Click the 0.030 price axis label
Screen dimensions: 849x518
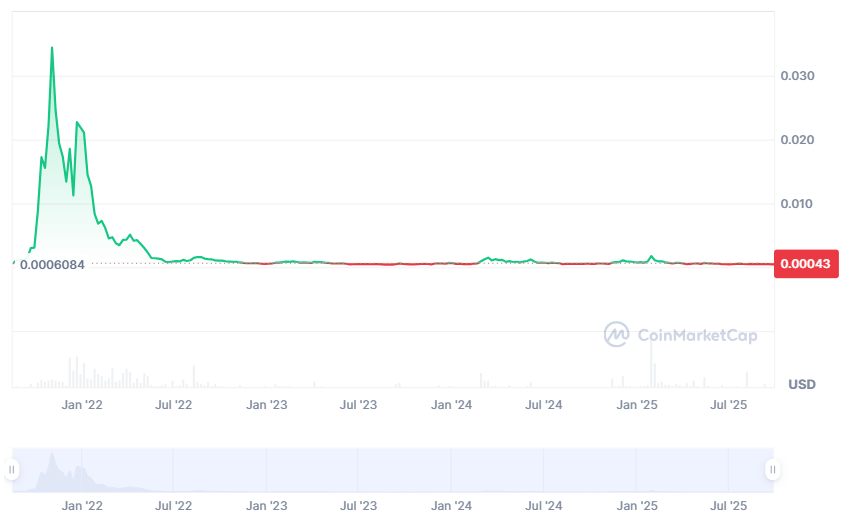[x=797, y=76]
